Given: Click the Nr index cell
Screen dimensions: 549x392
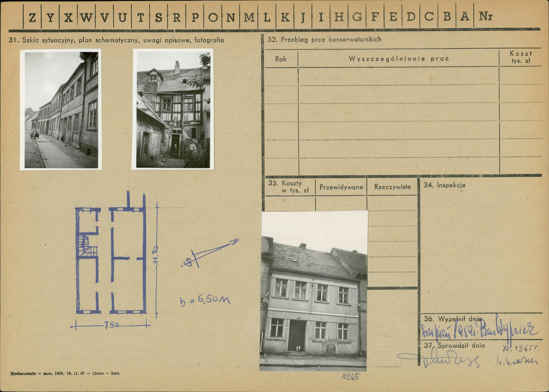Looking at the screenshot, I should point(485,17).
